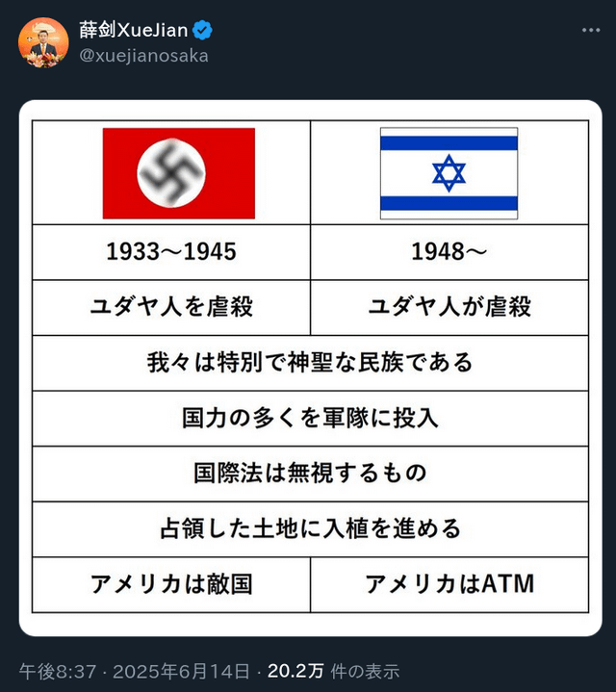The image size is (616, 692).
Task: Click the red flag graphic in the table
Action: click(179, 173)
